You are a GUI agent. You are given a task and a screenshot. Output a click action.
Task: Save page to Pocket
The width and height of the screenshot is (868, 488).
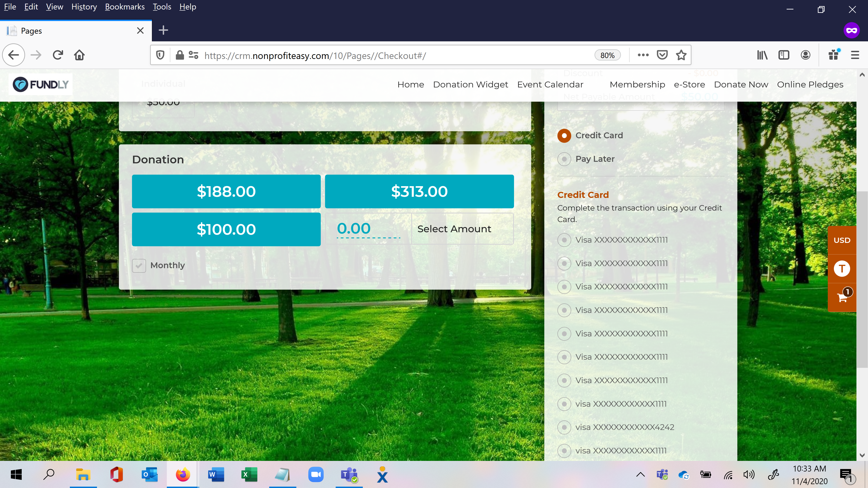click(662, 55)
